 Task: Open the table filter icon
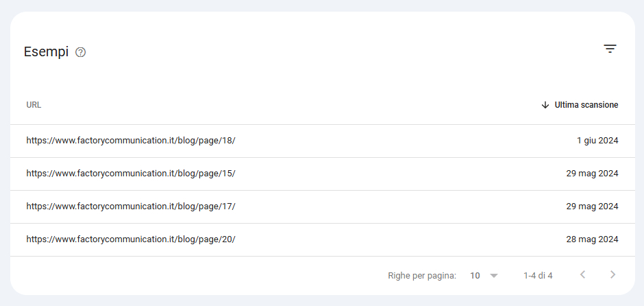tap(610, 49)
